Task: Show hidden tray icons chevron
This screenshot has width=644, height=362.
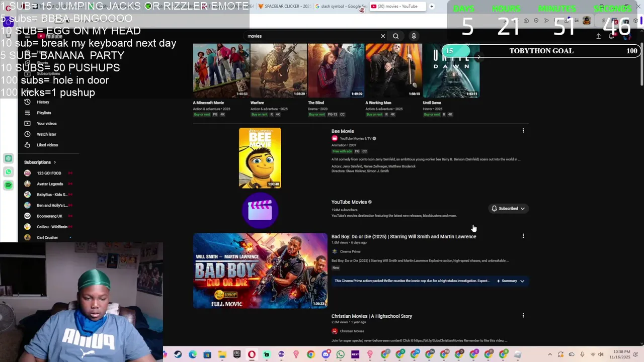Action: 549,354
